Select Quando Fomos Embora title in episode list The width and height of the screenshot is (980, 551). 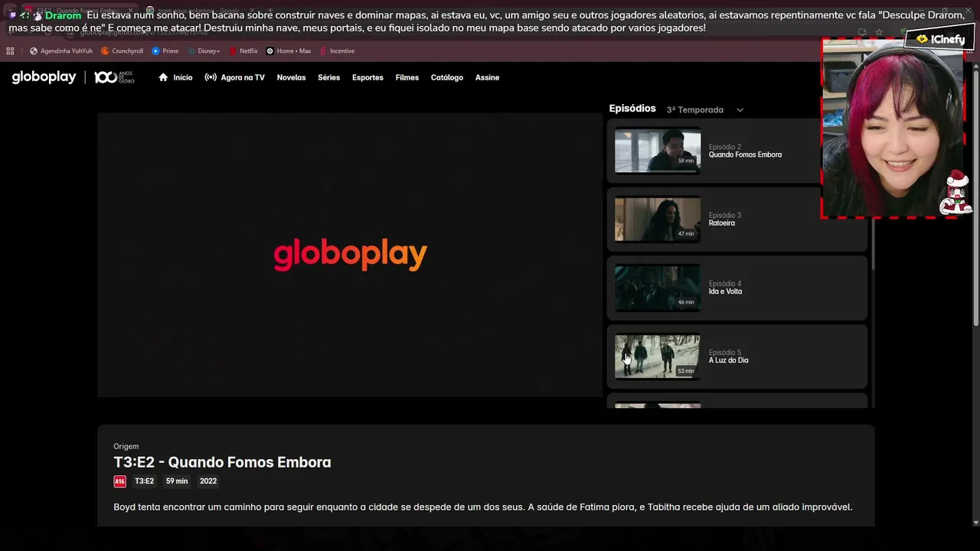pos(745,155)
